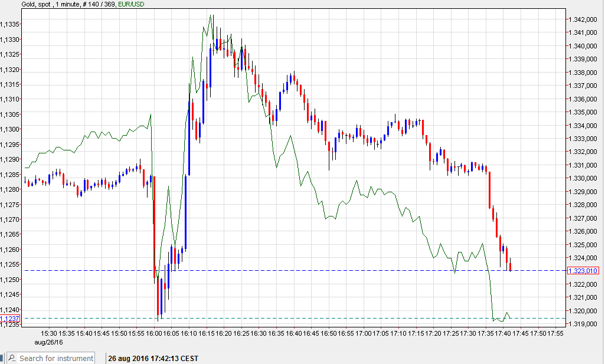Click the status bar clock '17:42:13 CEST'
Image resolution: width=605 pixels, height=364 pixels.
[x=175, y=358]
